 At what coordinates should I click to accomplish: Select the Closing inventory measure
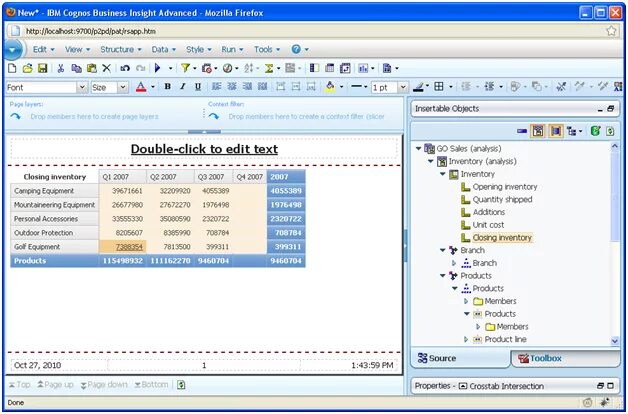click(502, 238)
